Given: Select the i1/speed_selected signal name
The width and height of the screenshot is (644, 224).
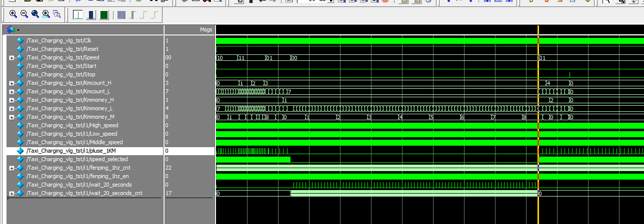Looking at the screenshot, I should tap(77, 159).
